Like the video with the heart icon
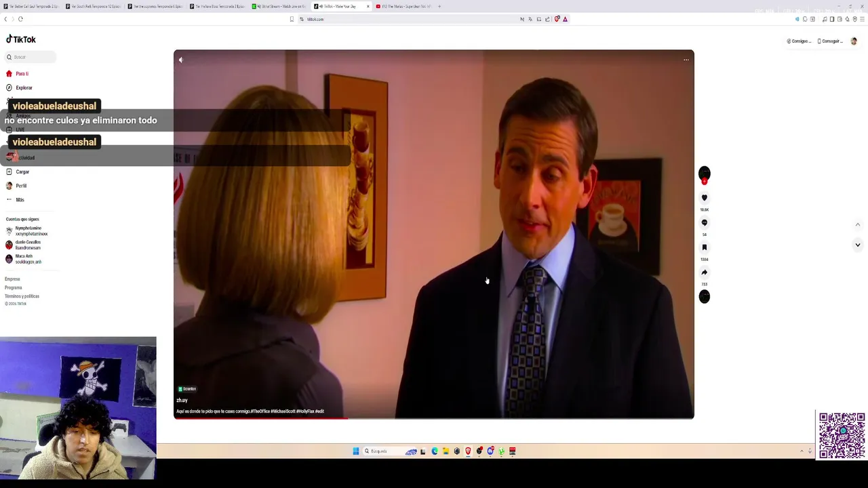The width and height of the screenshot is (868, 488). tap(705, 198)
